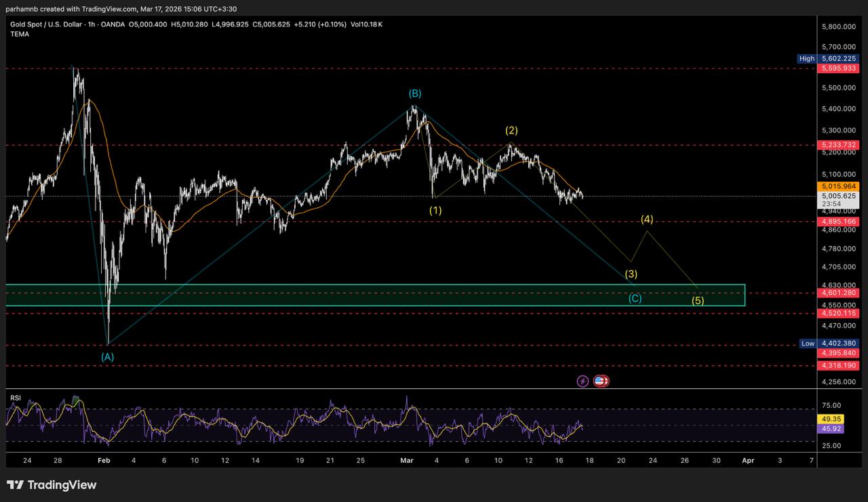Select the cyan (B) wave label

coord(414,93)
